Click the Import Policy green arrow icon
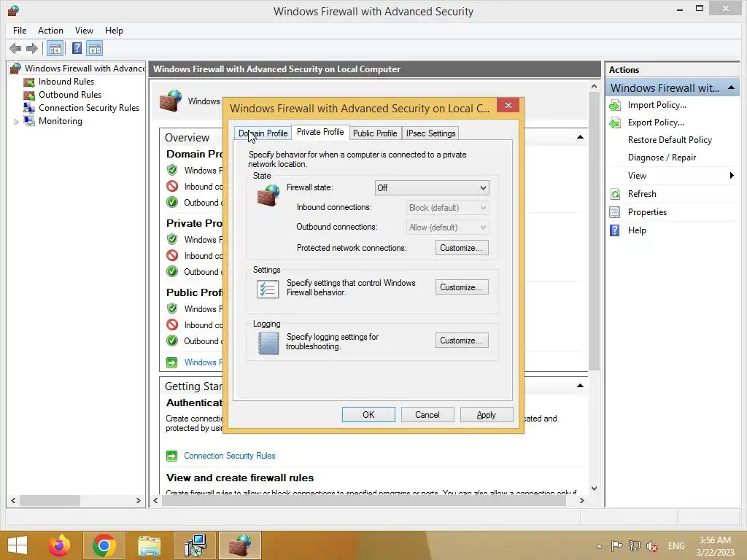This screenshot has height=560, width=747. pyautogui.click(x=615, y=106)
